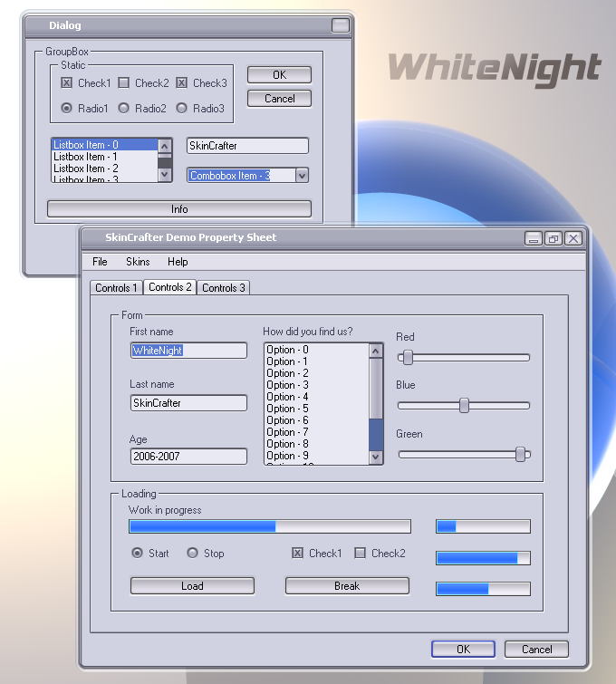Close the SkinCrafter Demo Property Sheet window
Image resolution: width=616 pixels, height=684 pixels.
pos(573,238)
